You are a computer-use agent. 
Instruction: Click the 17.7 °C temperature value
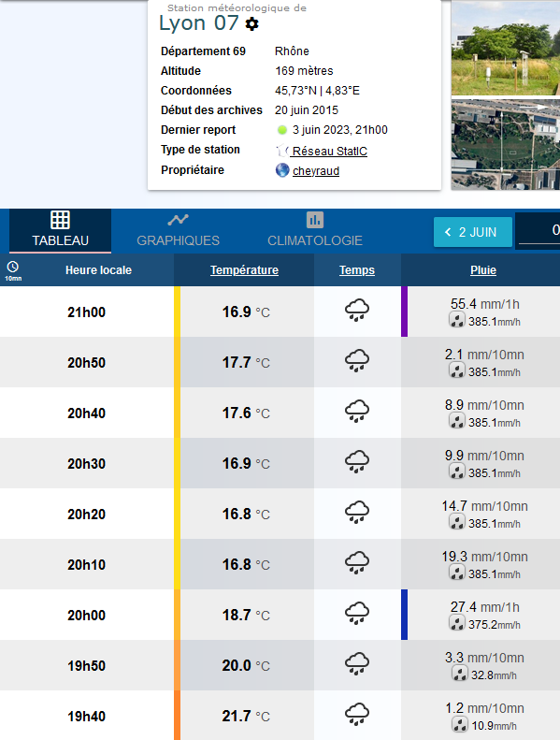pos(246,362)
